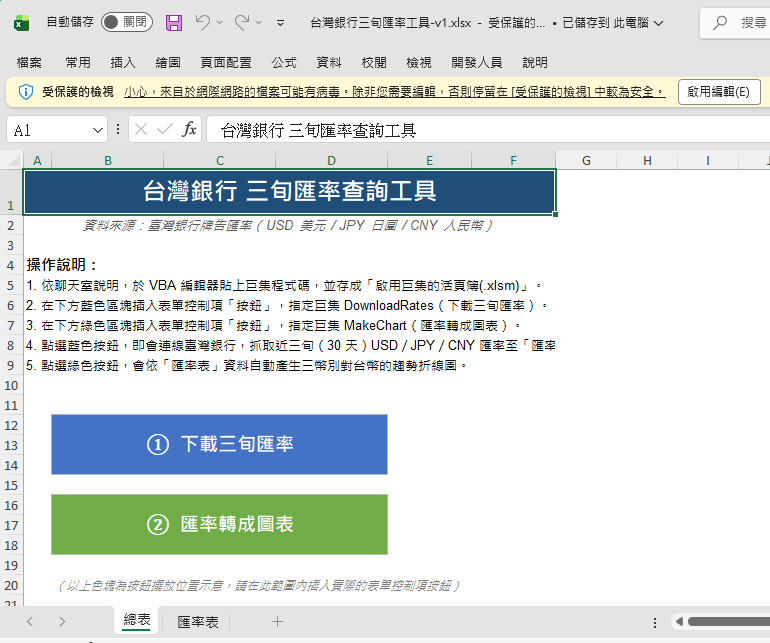This screenshot has height=643, width=770.
Task: Open the 檔案 (File) menu
Action: tap(29, 62)
